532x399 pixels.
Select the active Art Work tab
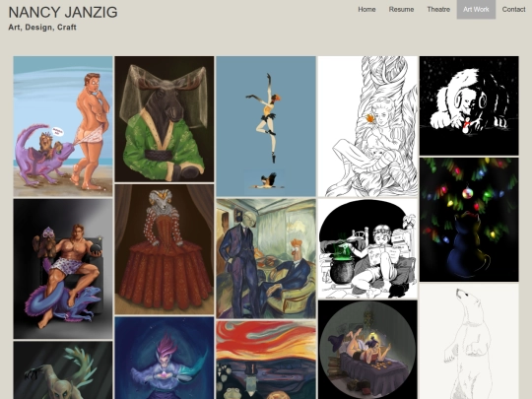[x=476, y=9]
